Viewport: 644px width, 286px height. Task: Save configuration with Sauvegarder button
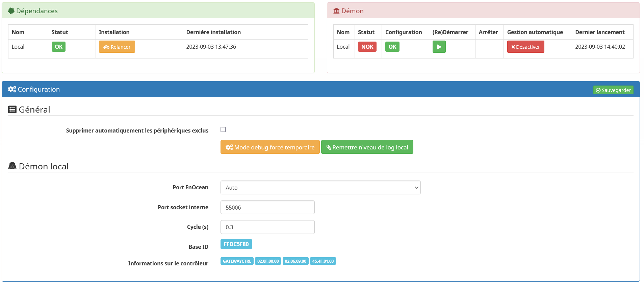[613, 90]
